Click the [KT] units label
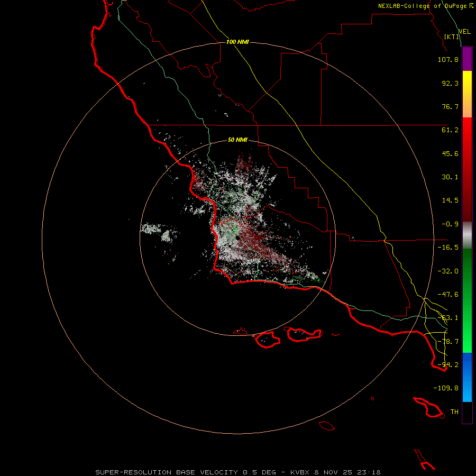Viewport: 476px width, 476px height. (x=452, y=36)
